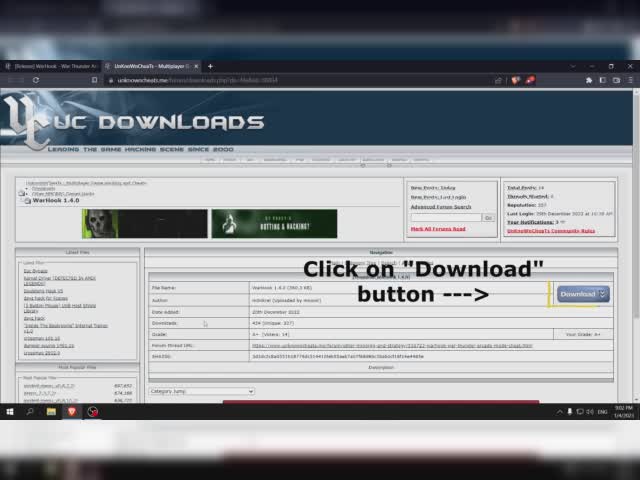
Task: Click the New Posts: Last Login link
Action: pyautogui.click(x=438, y=197)
